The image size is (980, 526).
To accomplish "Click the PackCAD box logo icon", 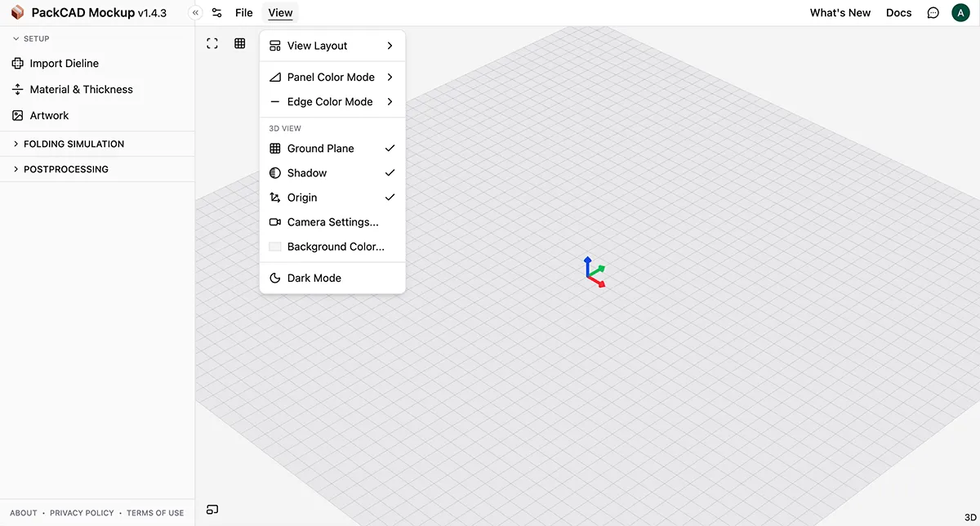I will point(17,13).
